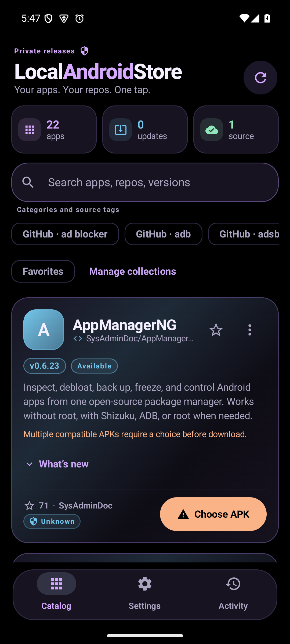Tap the SysAdminDoc author name
Image resolution: width=290 pixels, height=644 pixels.
85,506
